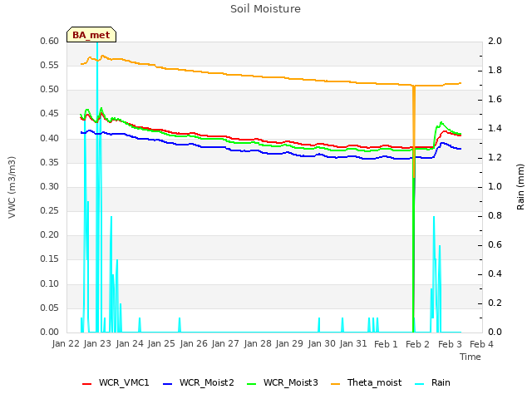Click the Jan 28 date tick label

[x=258, y=344]
